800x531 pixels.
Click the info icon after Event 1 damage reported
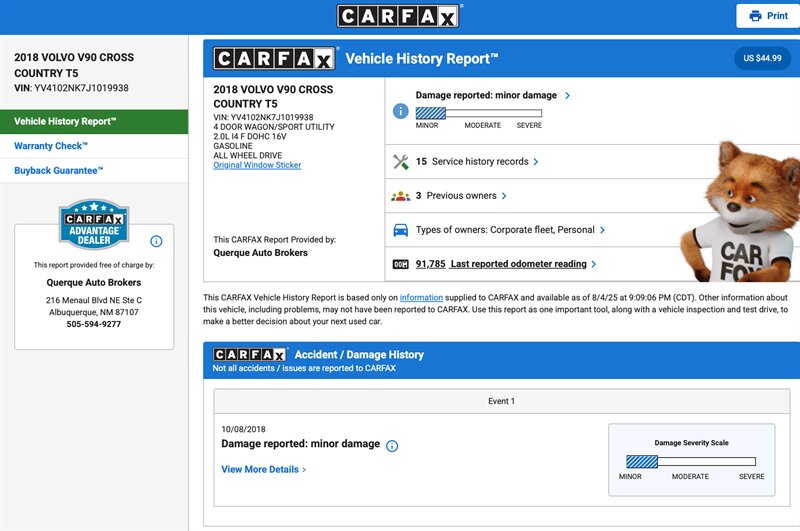[x=392, y=446]
